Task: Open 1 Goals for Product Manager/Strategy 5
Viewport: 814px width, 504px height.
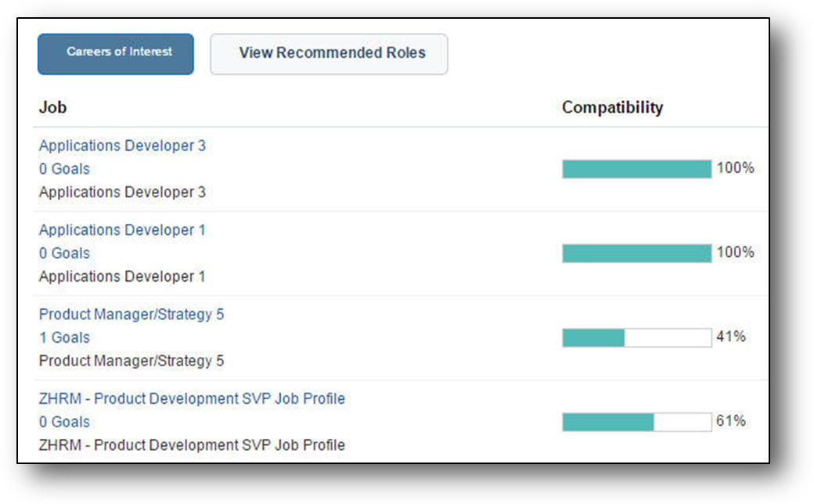Action: (x=64, y=338)
